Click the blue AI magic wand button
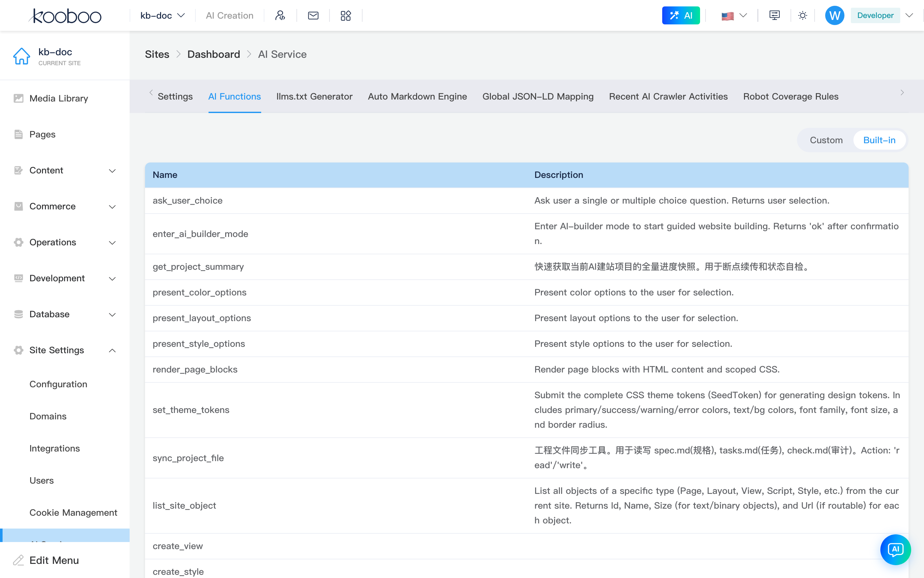The image size is (924, 578). (681, 15)
